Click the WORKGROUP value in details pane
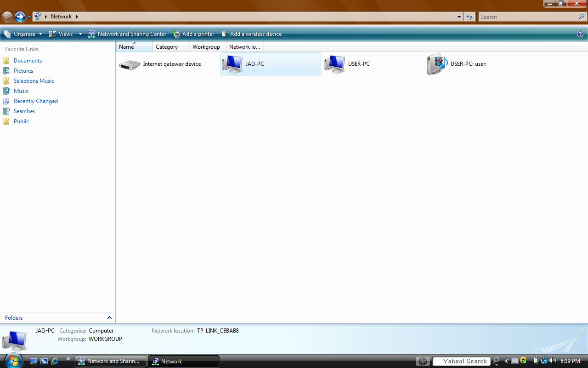 pos(105,339)
